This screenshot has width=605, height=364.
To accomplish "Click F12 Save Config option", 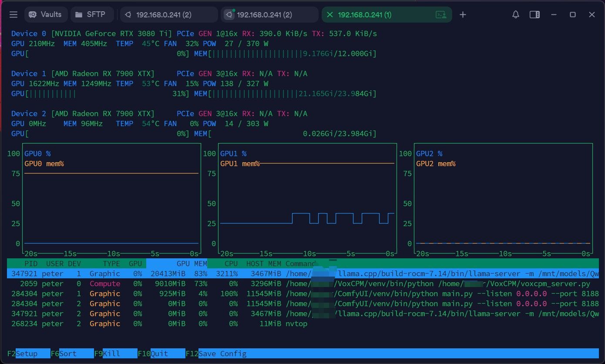I will 216,354.
